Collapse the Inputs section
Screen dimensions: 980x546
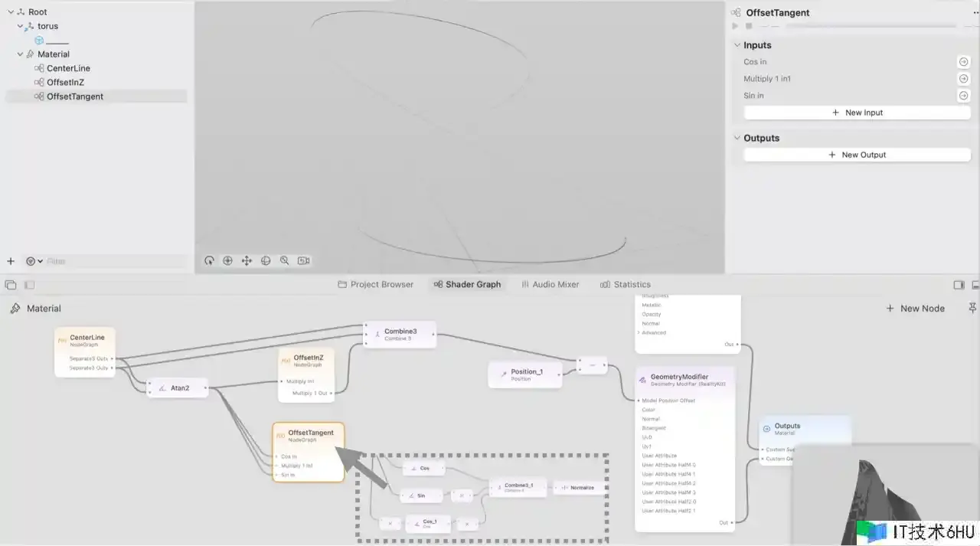(x=737, y=45)
